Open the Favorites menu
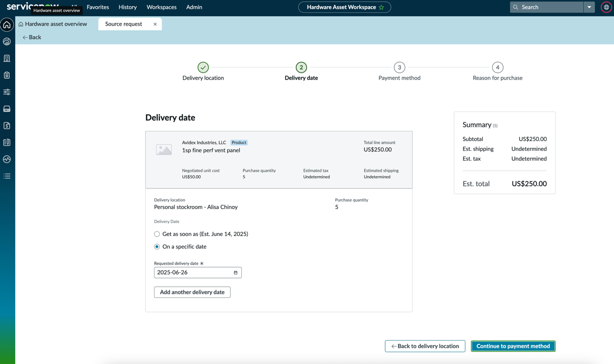Viewport: 614px width, 364px height. point(98,7)
